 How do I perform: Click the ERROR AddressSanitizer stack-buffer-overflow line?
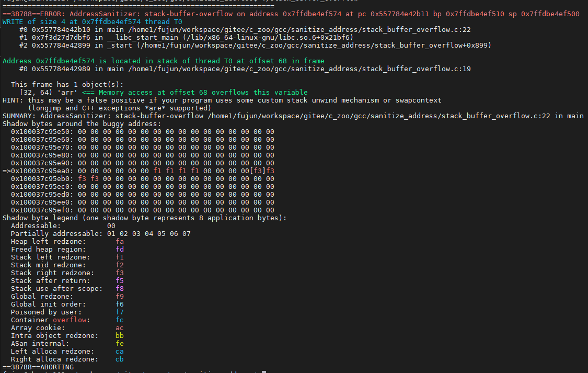pos(291,14)
